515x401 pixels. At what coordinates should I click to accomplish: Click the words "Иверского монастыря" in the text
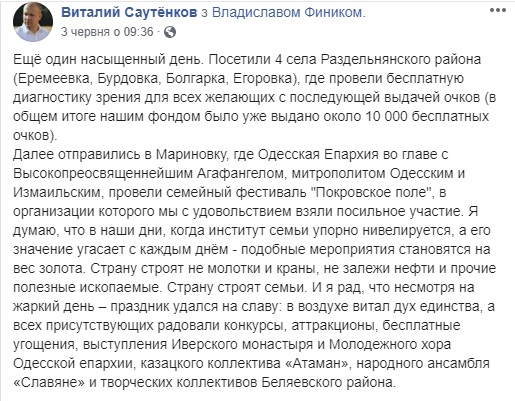click(x=242, y=345)
